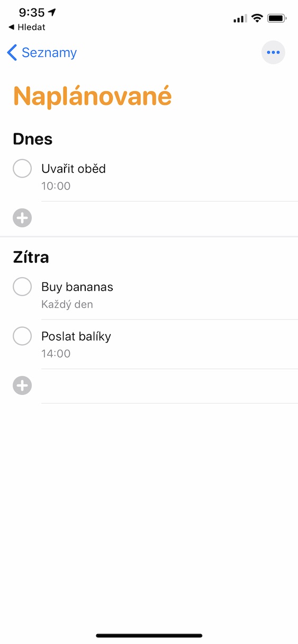The image size is (298, 644).
Task: Add a reminder under Dnes with plus icon
Action: click(22, 218)
